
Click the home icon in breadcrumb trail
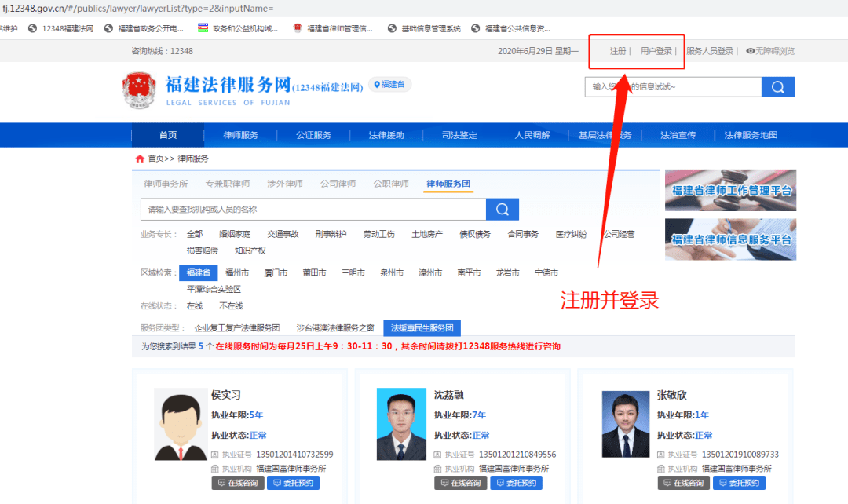(138, 158)
